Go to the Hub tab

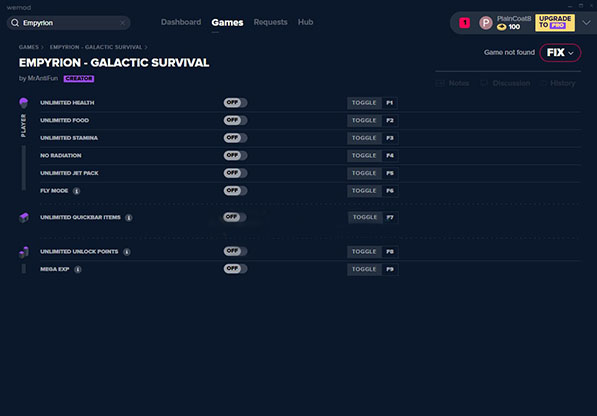coord(305,22)
